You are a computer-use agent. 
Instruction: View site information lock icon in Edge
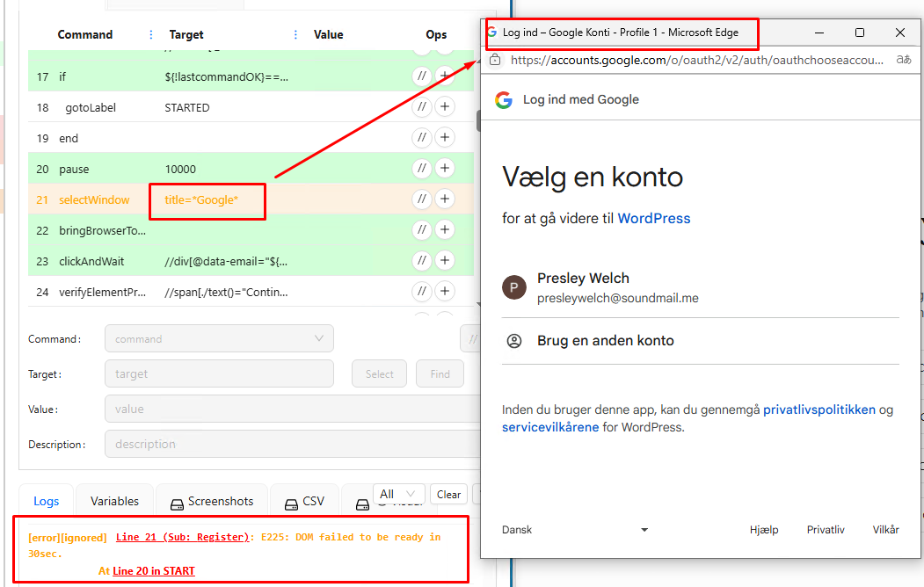pos(496,60)
